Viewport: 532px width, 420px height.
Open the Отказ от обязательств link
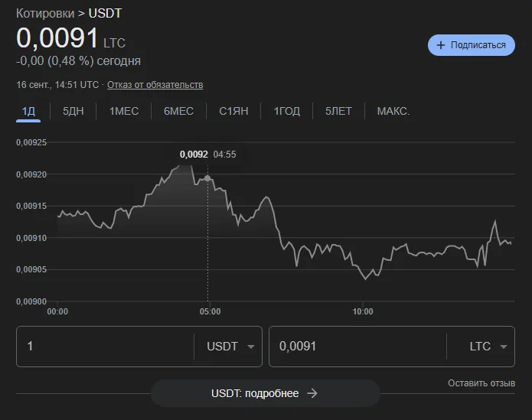tap(155, 85)
